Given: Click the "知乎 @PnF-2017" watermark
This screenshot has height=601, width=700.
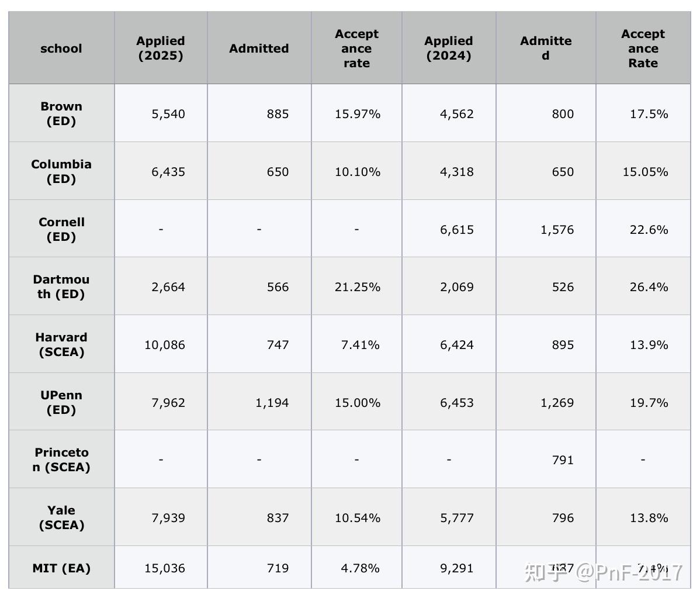Looking at the screenshot, I should 603,572.
